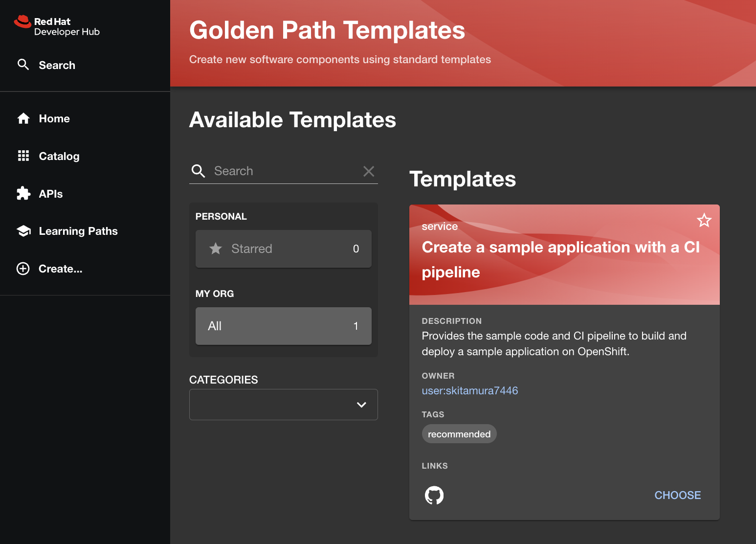
Task: Open the GitHub link icon on template card
Action: pos(434,495)
